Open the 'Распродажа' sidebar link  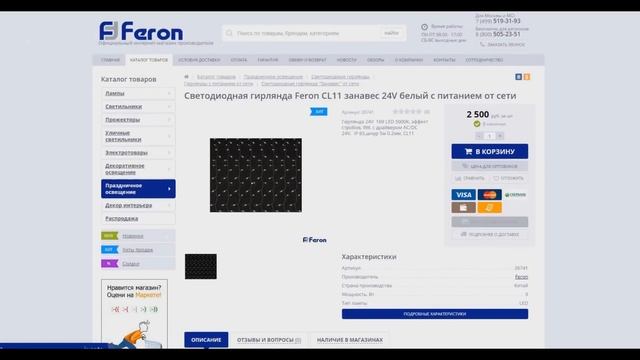tap(122, 219)
